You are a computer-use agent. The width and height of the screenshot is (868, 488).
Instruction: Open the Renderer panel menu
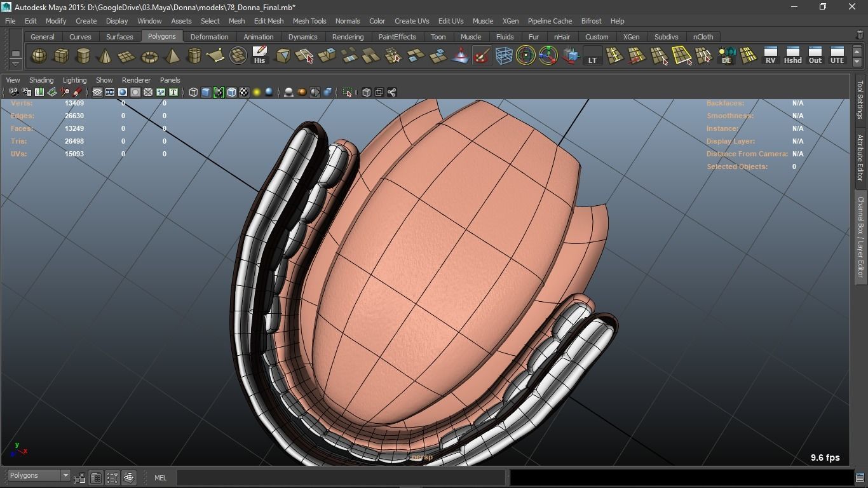point(136,80)
